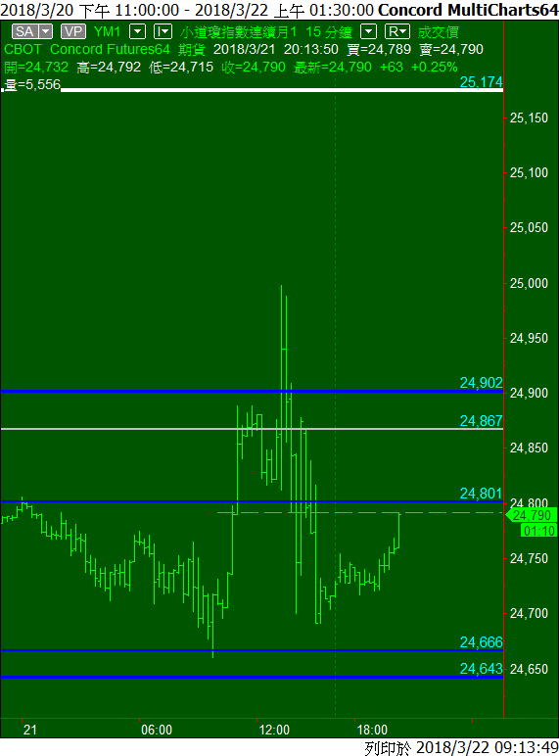Click the 最新=24,790 last price value
The image size is (559, 756).
(333, 67)
